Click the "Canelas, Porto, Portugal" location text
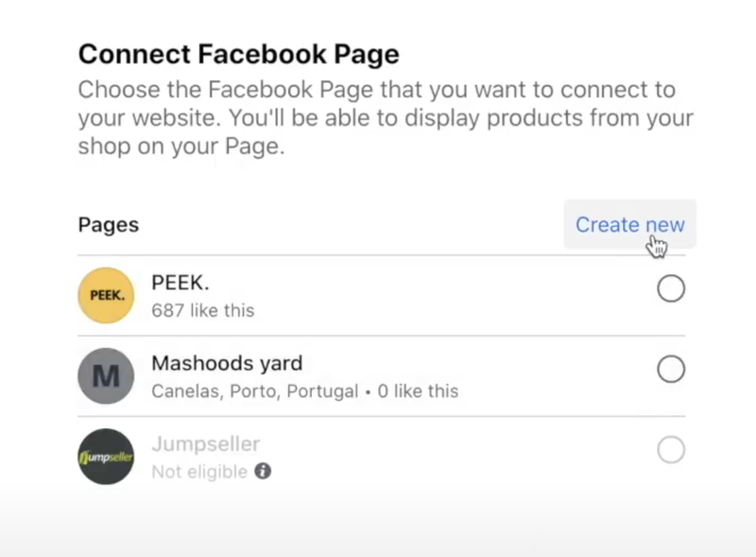This screenshot has height=557, width=756. click(x=254, y=391)
